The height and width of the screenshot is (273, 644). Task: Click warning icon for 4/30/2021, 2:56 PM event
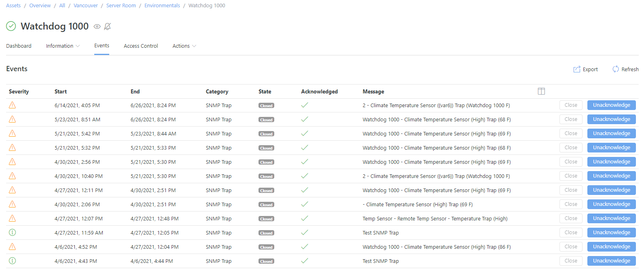(13, 162)
